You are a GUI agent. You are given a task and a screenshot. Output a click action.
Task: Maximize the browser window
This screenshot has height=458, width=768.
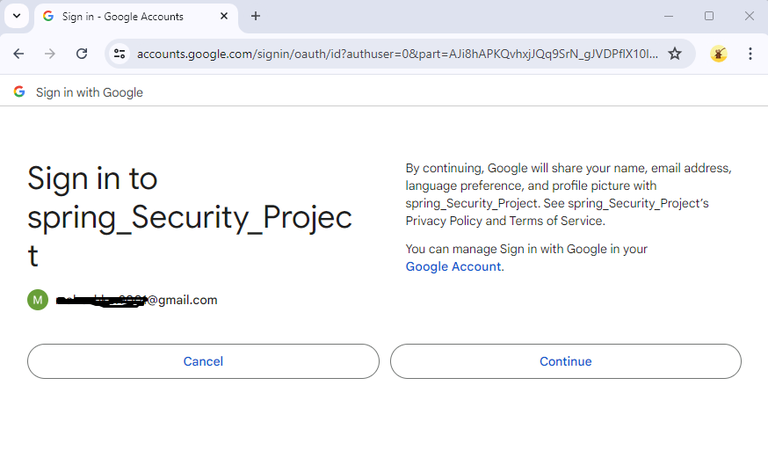(x=709, y=16)
